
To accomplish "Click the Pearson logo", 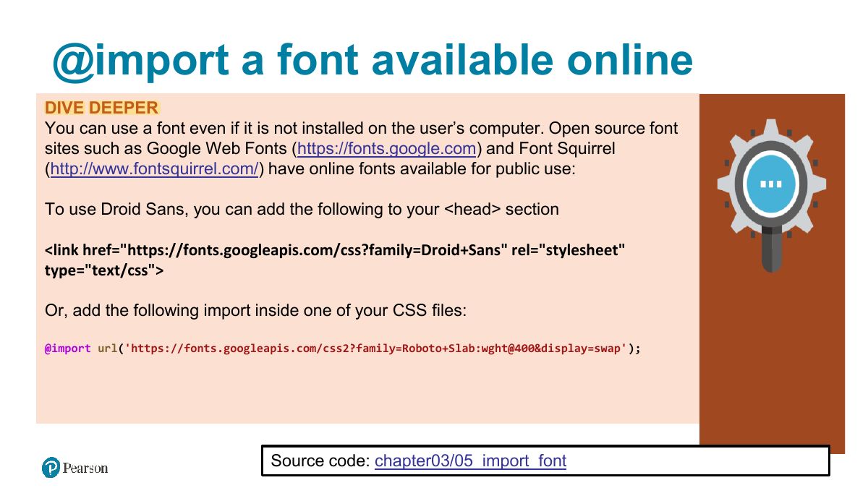I will click(75, 468).
